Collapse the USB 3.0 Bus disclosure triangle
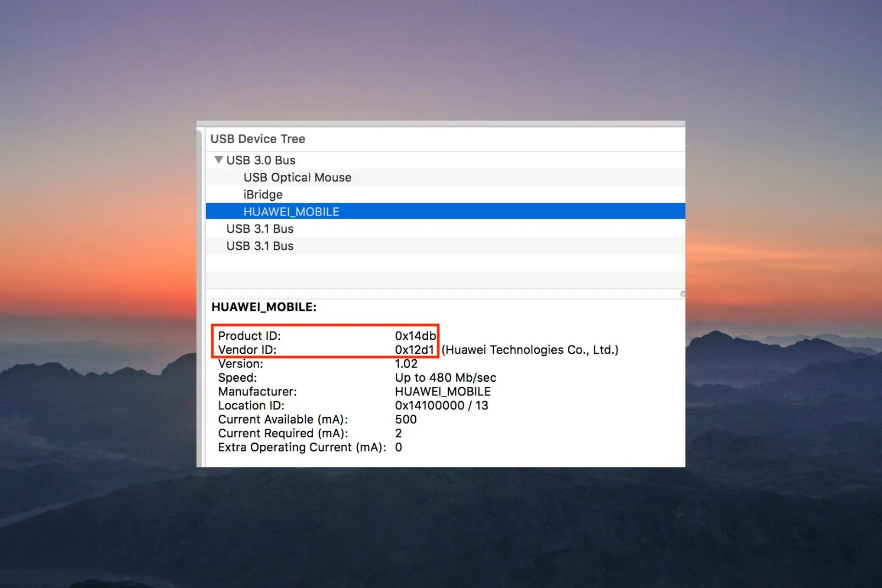The width and height of the screenshot is (882, 588). [x=218, y=160]
